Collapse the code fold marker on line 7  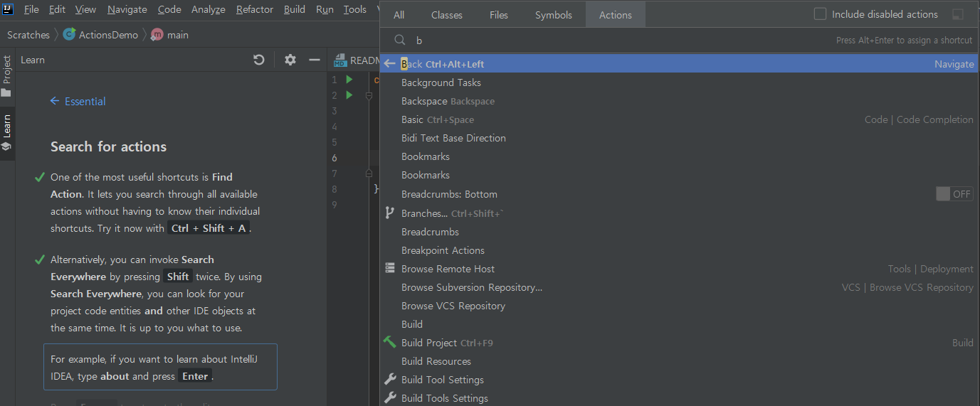369,173
